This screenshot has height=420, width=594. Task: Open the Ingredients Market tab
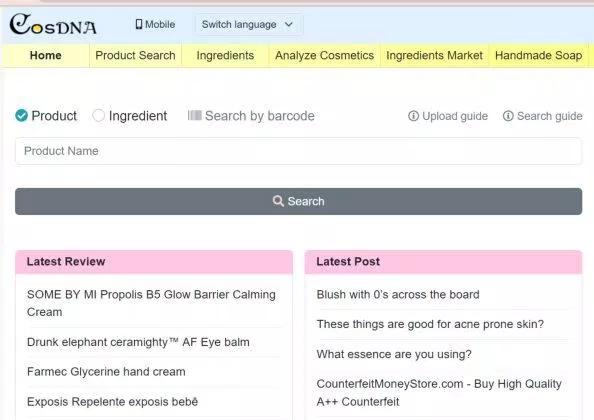[x=434, y=55]
